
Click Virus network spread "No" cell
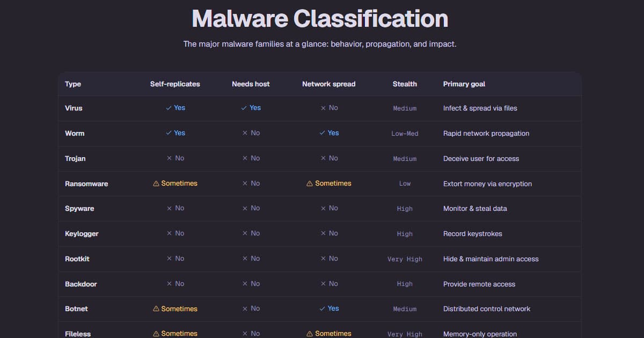[329, 108]
